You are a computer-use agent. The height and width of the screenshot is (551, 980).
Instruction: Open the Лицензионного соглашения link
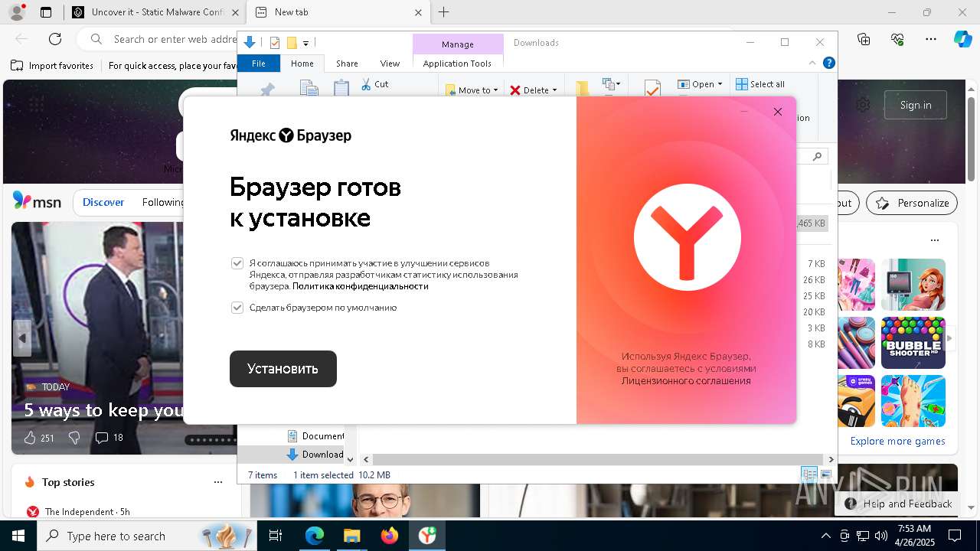tap(686, 380)
